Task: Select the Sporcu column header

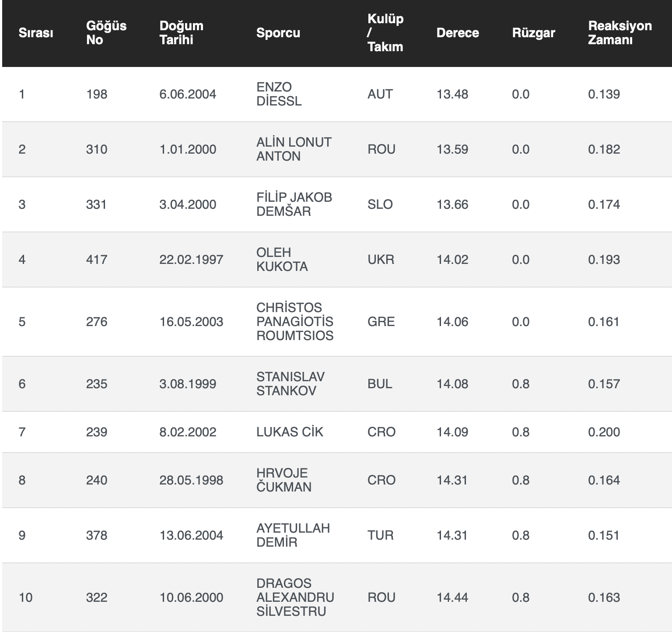Action: point(278,33)
